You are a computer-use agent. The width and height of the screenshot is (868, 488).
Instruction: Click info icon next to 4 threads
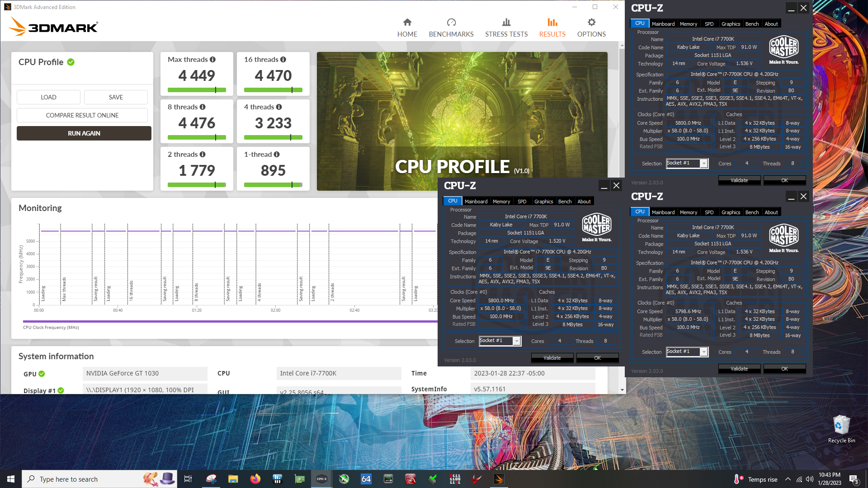pyautogui.click(x=279, y=107)
